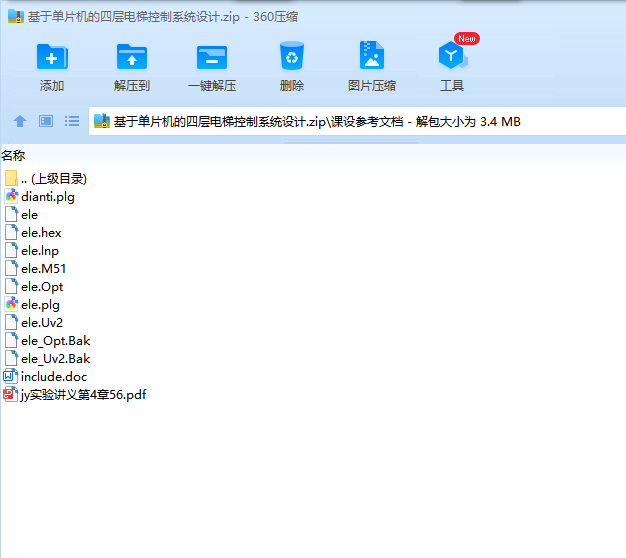Viewport: 626px width, 558px height.
Task: Select the file named ele
Action: tap(30, 215)
